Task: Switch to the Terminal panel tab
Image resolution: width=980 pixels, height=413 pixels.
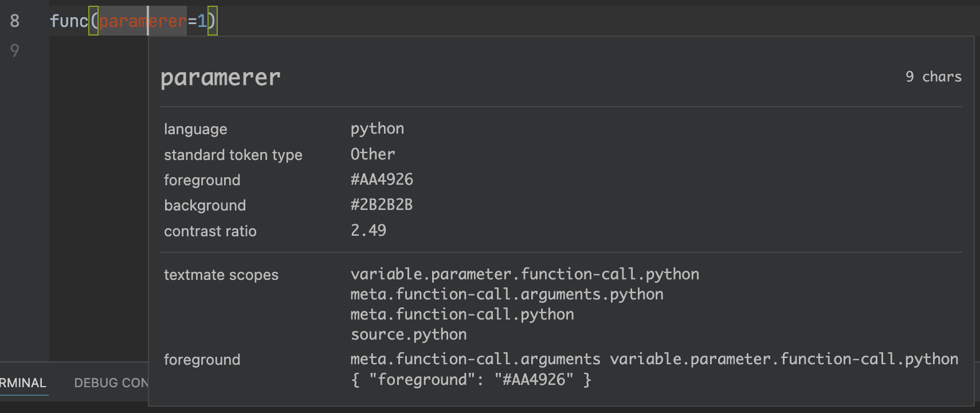Action: tap(23, 383)
